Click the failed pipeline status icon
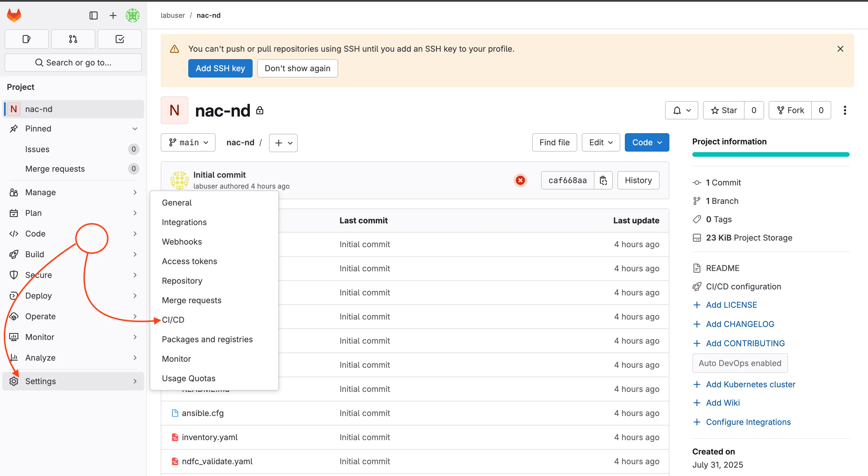Viewport: 868px width, 476px height. [x=520, y=180]
